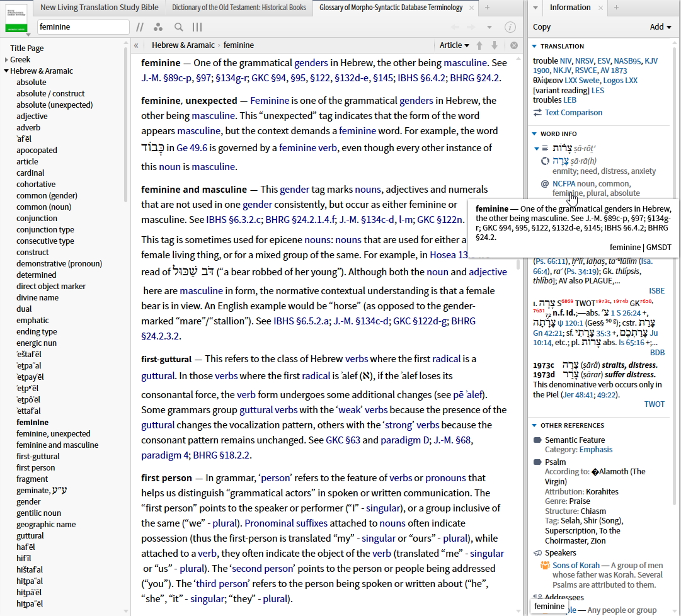The height and width of the screenshot is (616, 681).
Task: Add a new tab in the resource panel
Action: tap(488, 8)
